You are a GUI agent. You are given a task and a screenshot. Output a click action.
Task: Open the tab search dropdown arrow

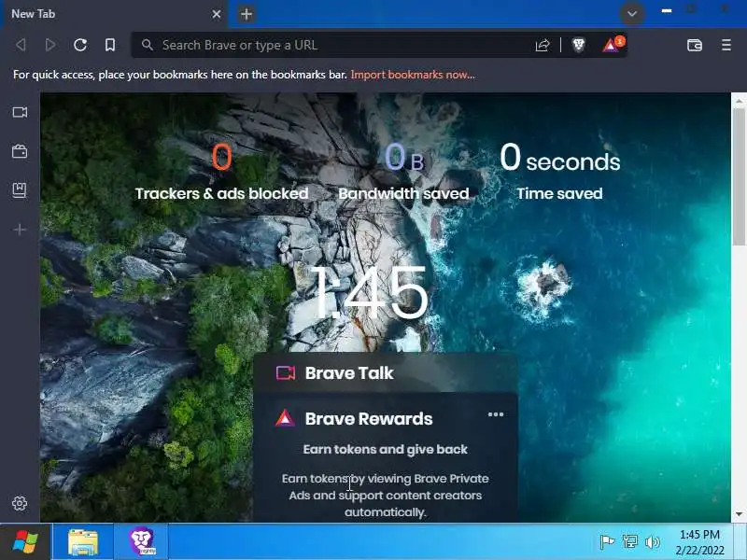(x=632, y=14)
